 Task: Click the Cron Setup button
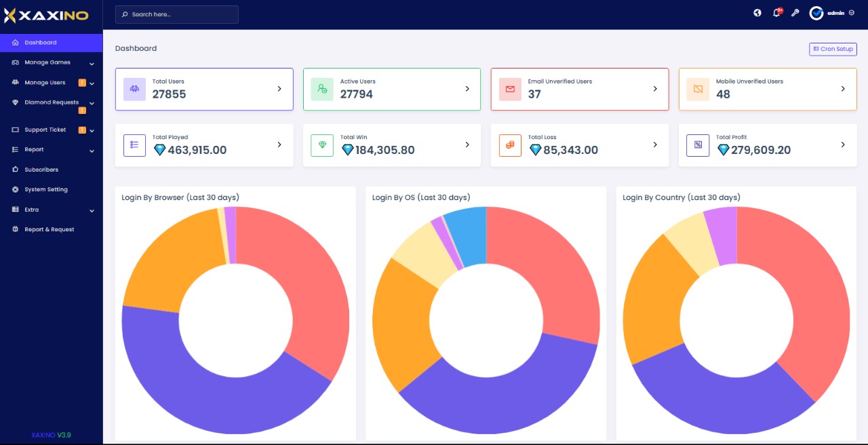833,50
